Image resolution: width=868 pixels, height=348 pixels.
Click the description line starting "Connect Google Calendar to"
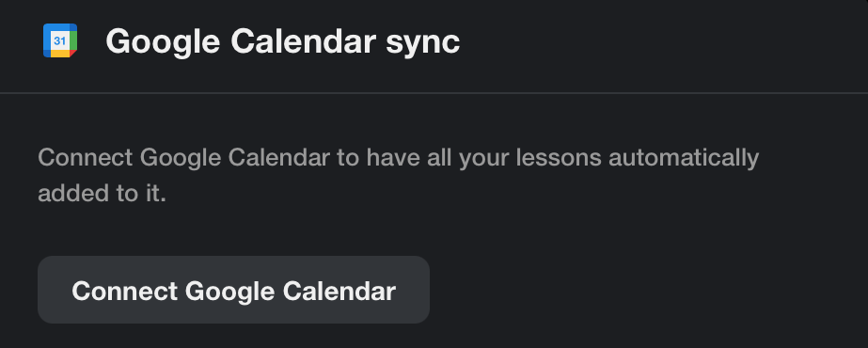398,158
